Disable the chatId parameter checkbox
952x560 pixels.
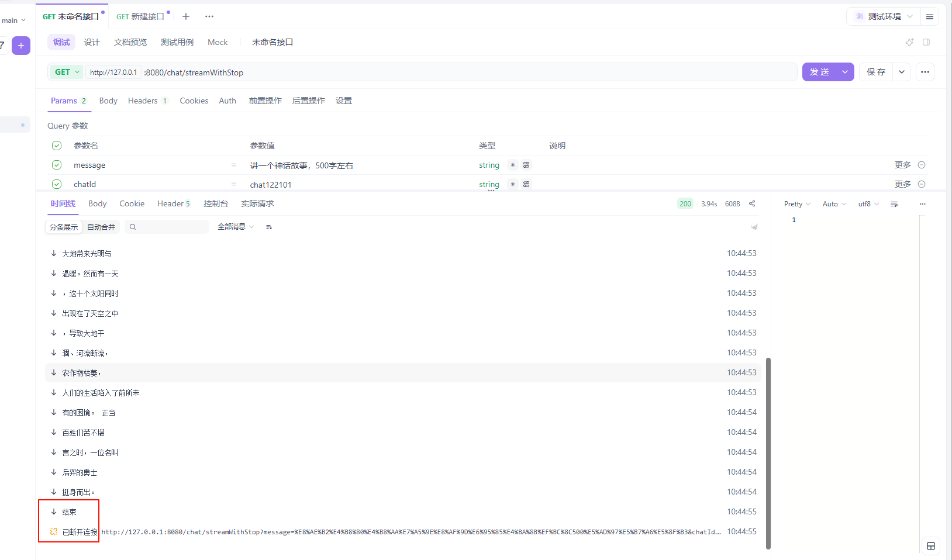click(x=57, y=184)
